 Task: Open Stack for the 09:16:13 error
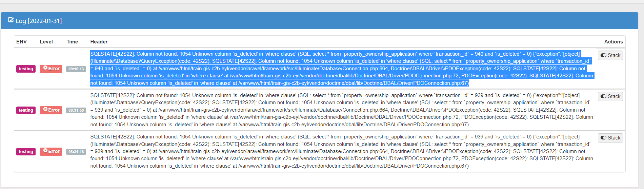[x=610, y=55]
